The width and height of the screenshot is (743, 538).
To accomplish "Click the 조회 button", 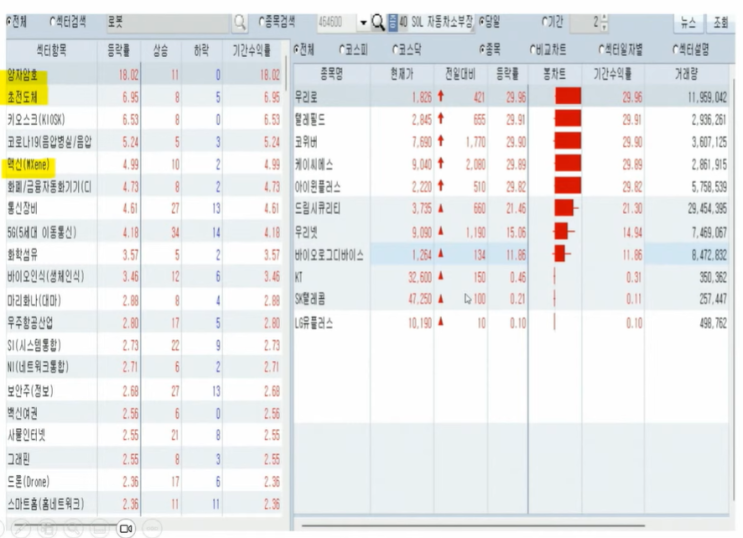I will [720, 22].
